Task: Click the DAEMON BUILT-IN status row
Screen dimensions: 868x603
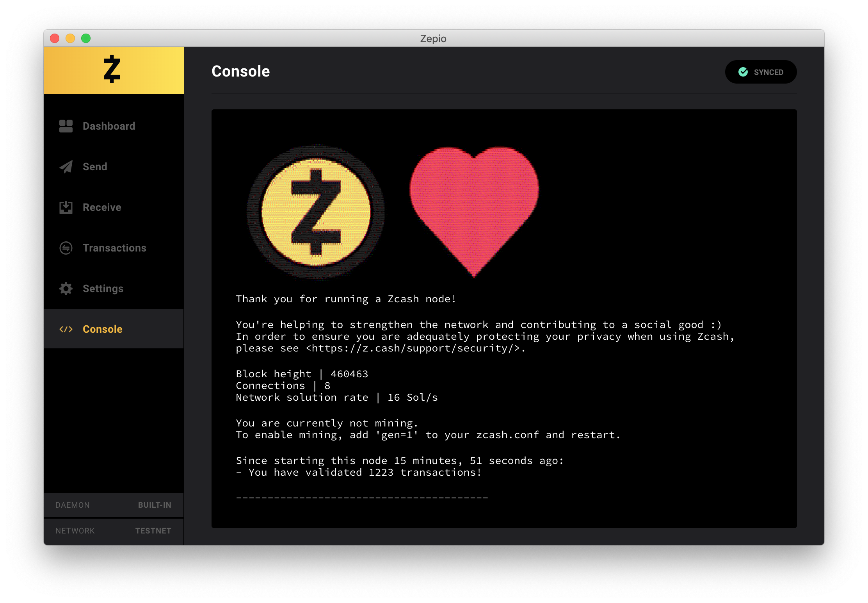Action: coord(114,505)
